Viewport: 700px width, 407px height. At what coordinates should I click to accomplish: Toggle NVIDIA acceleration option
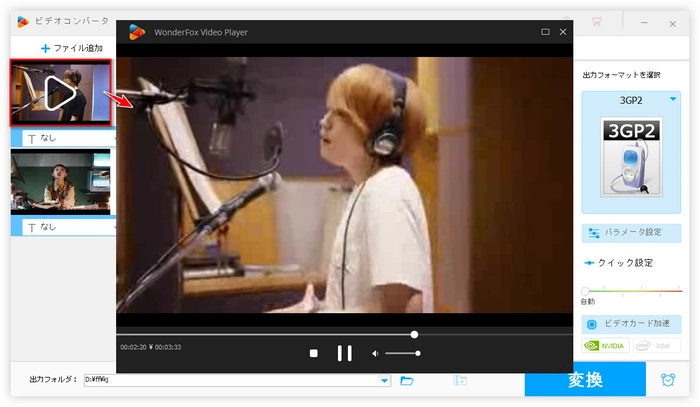click(606, 346)
